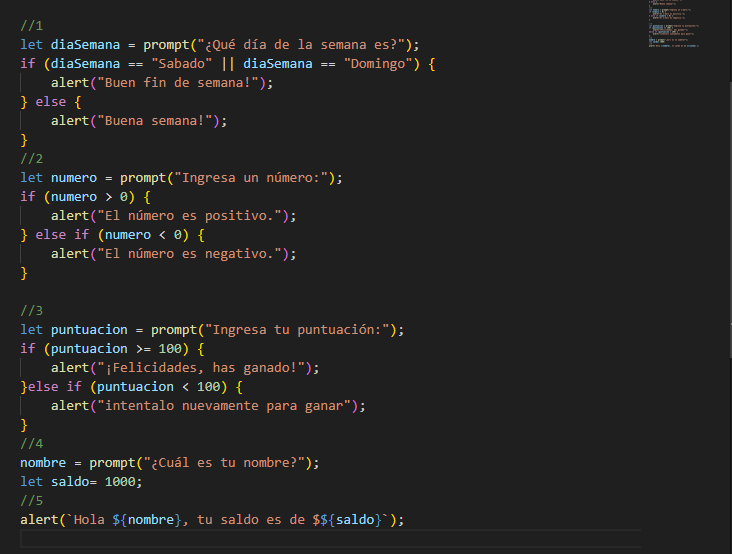Click the string "Ingresa tu puntuación:"
This screenshot has height=554, width=732.
coord(297,330)
